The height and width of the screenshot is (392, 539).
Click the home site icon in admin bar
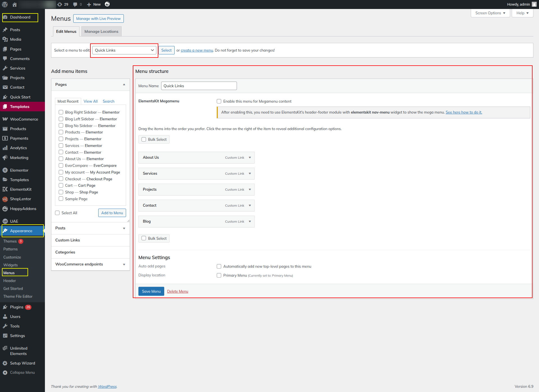[x=15, y=4]
